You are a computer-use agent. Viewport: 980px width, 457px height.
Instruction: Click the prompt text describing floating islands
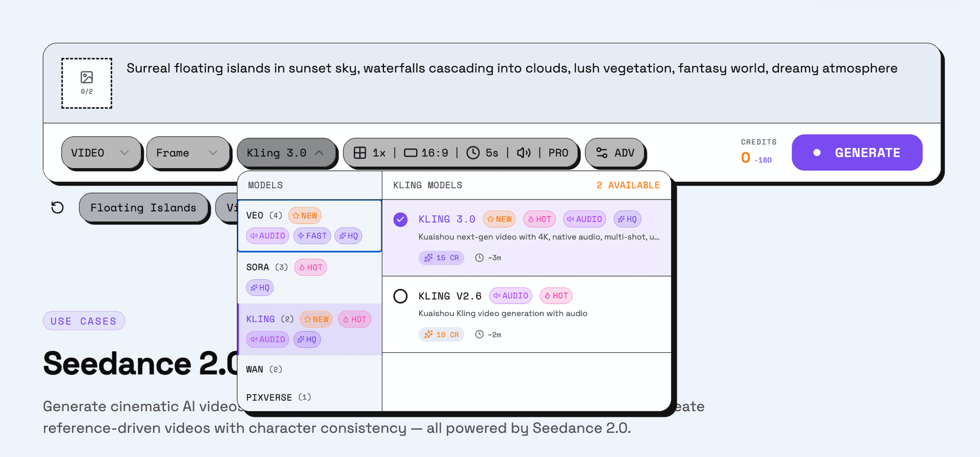512,68
